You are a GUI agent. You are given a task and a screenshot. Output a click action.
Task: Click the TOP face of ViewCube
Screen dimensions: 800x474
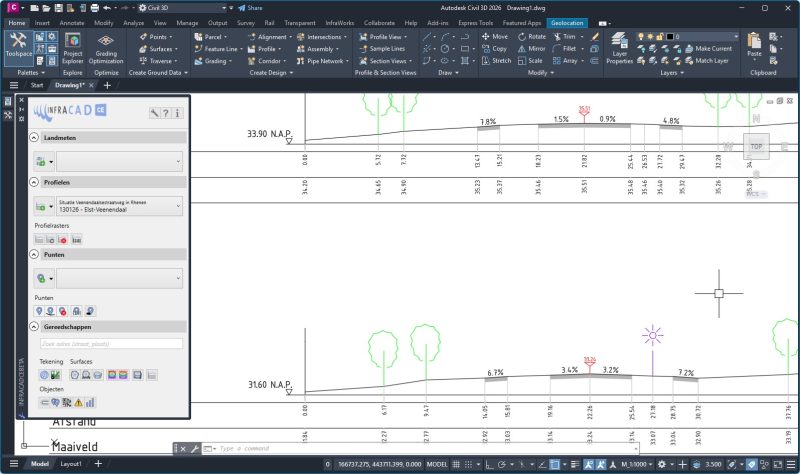pyautogui.click(x=756, y=146)
